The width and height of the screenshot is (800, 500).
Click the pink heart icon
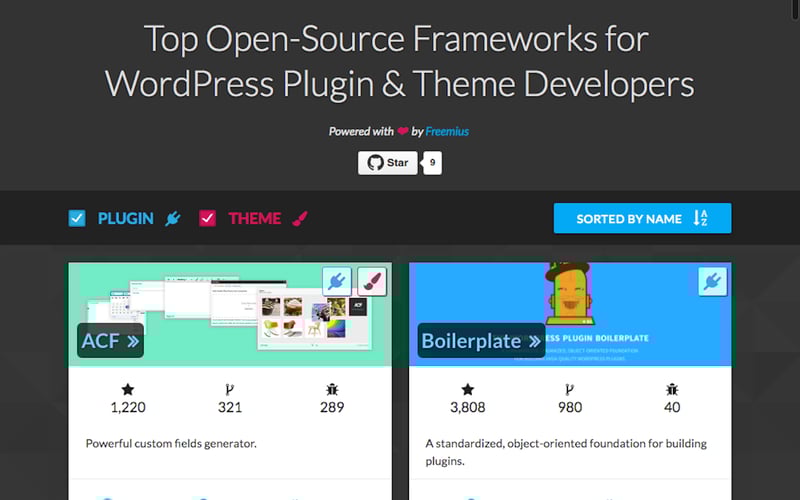click(x=403, y=131)
